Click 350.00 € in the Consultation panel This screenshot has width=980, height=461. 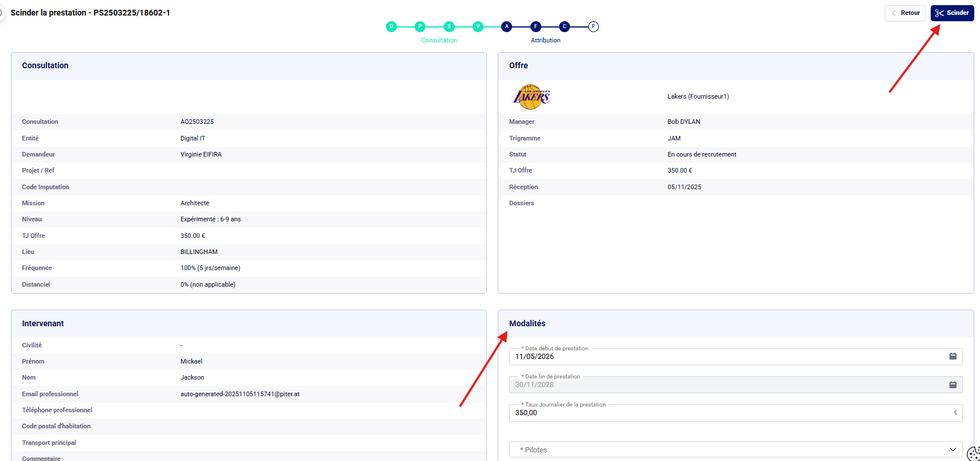coord(193,236)
